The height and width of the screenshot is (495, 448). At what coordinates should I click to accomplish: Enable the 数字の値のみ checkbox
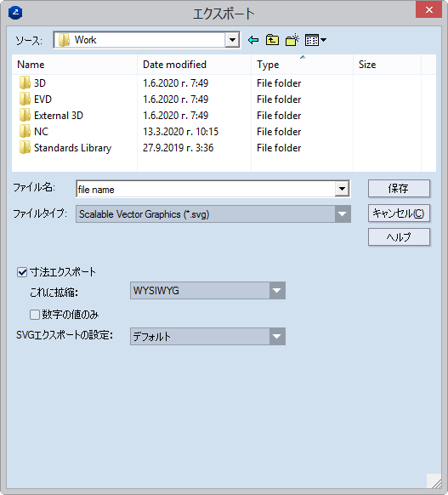pyautogui.click(x=34, y=315)
